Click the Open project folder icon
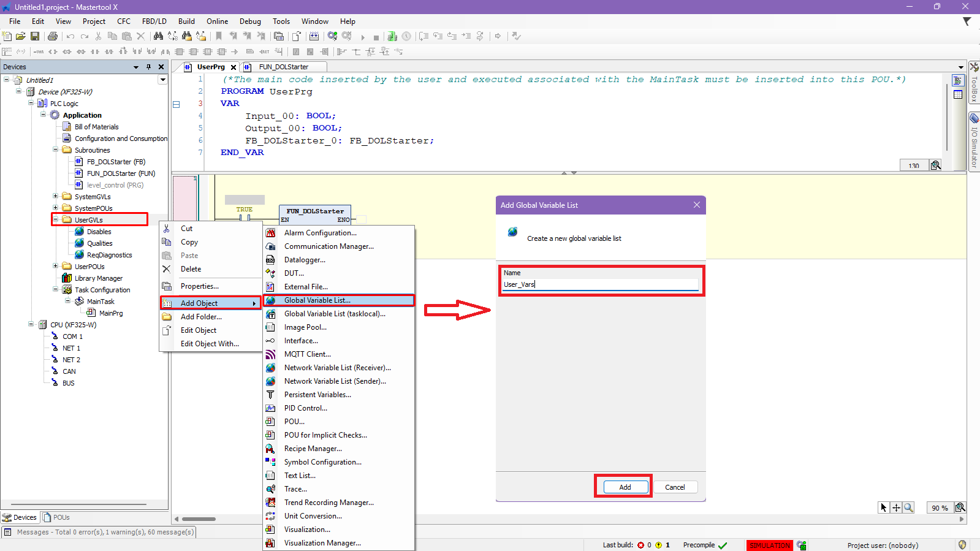980x551 pixels. (21, 36)
